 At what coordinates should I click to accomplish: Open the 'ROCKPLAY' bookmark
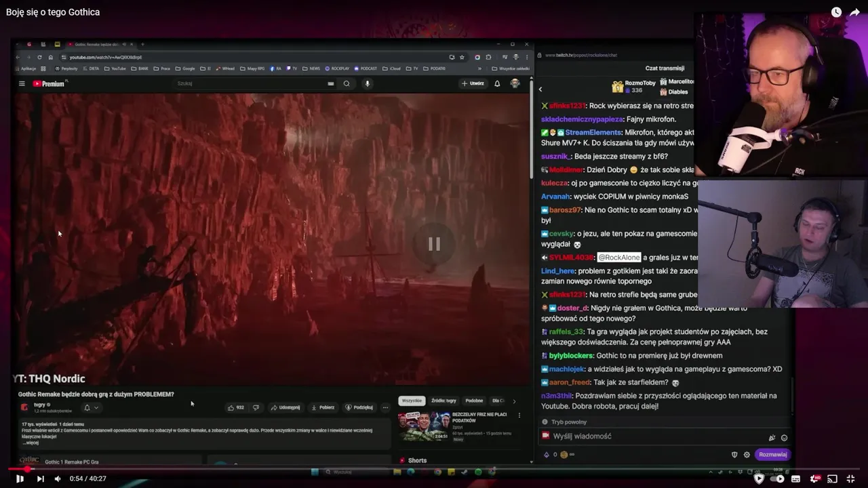tap(337, 68)
